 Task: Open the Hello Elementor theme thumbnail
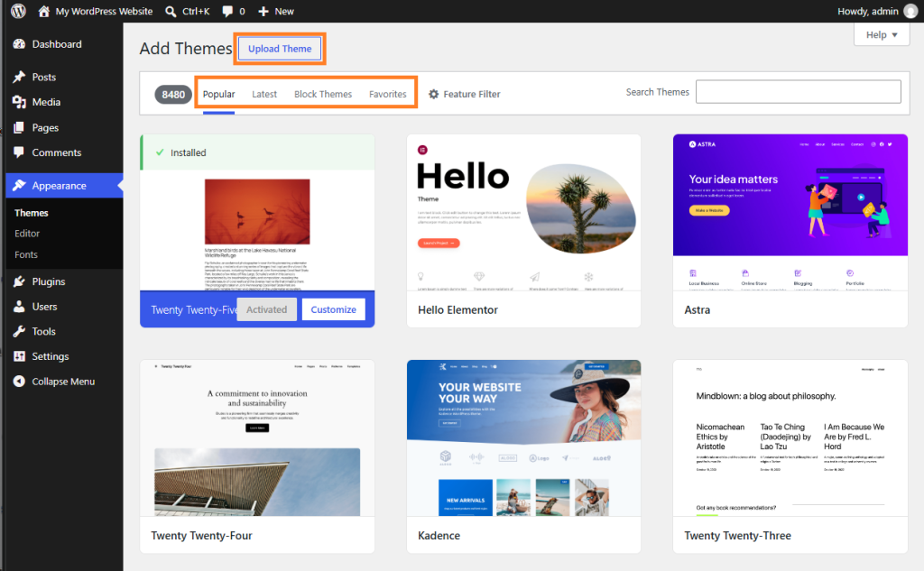coord(524,213)
